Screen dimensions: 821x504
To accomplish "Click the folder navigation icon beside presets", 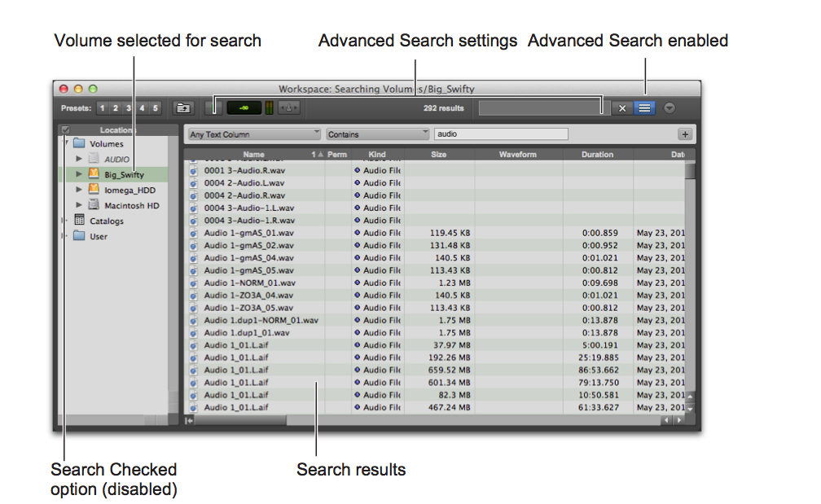I will [x=183, y=107].
